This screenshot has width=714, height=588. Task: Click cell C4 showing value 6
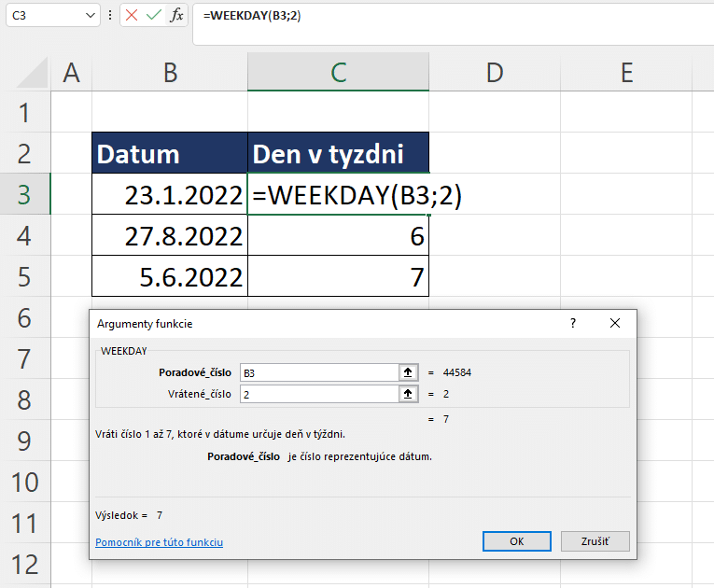pos(338,235)
